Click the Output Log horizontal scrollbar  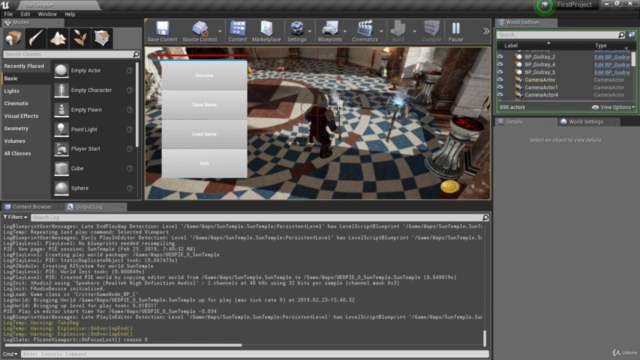[123, 345]
